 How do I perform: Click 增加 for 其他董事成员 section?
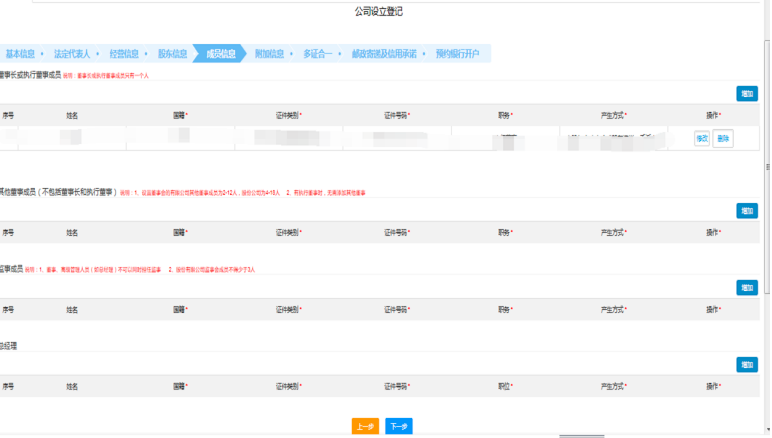tap(747, 211)
